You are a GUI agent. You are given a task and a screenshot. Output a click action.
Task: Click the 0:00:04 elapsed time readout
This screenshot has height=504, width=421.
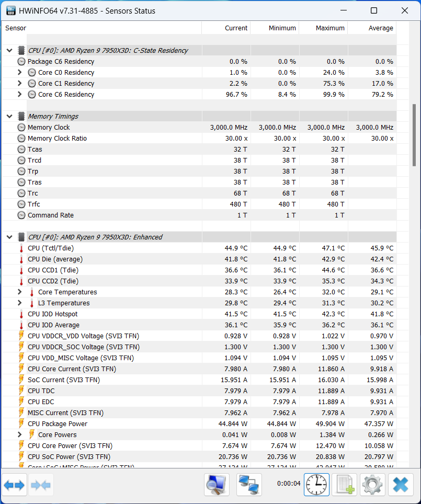click(x=289, y=484)
